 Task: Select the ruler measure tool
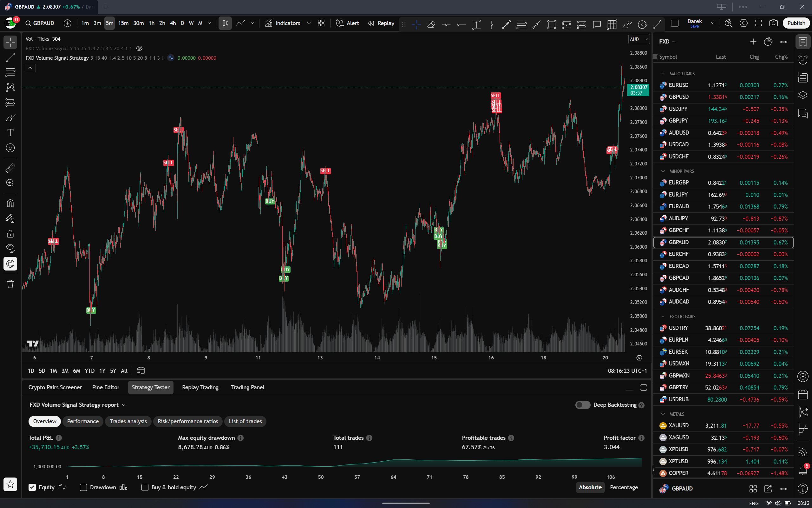pos(10,168)
